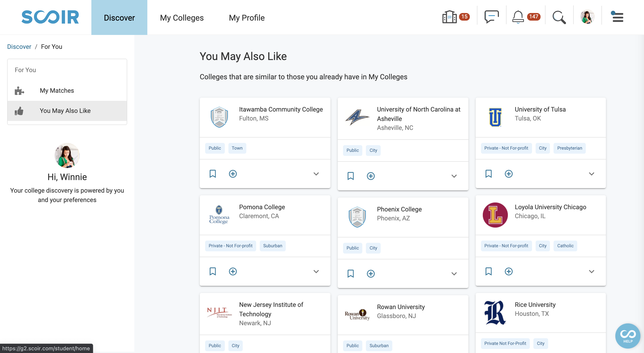The image size is (644, 353).
Task: Add University of Tulsa to list
Action: [509, 174]
